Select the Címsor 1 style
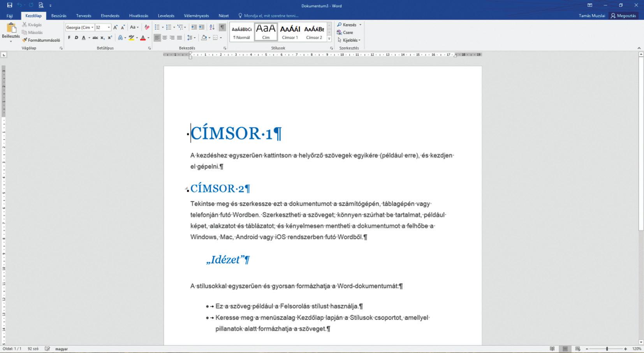The width and height of the screenshot is (644, 353). click(290, 32)
